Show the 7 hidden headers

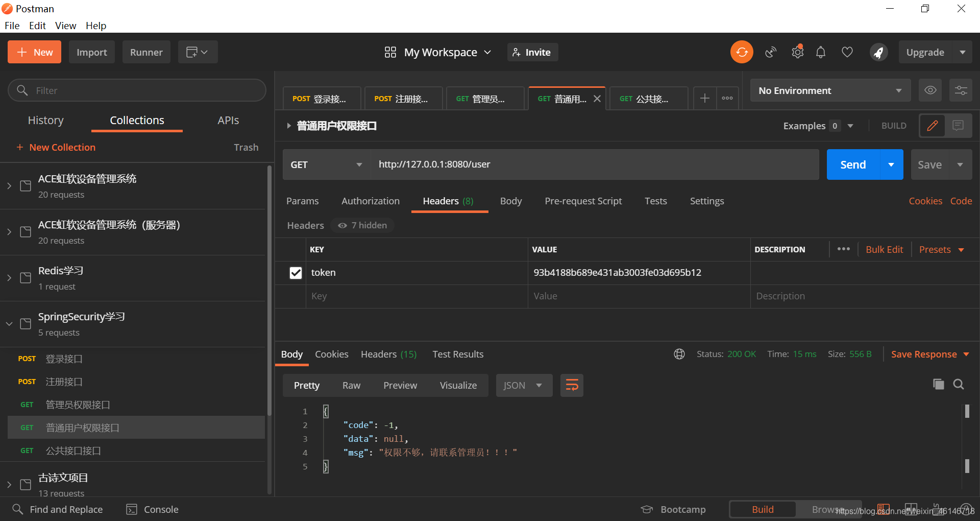[362, 225]
